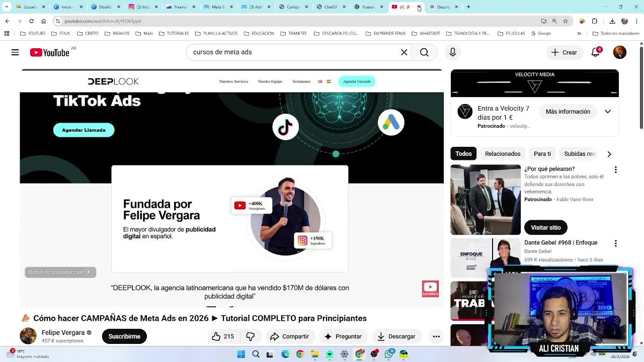Open the YouTube guide hamburger menu
The image size is (644, 362).
(15, 52)
